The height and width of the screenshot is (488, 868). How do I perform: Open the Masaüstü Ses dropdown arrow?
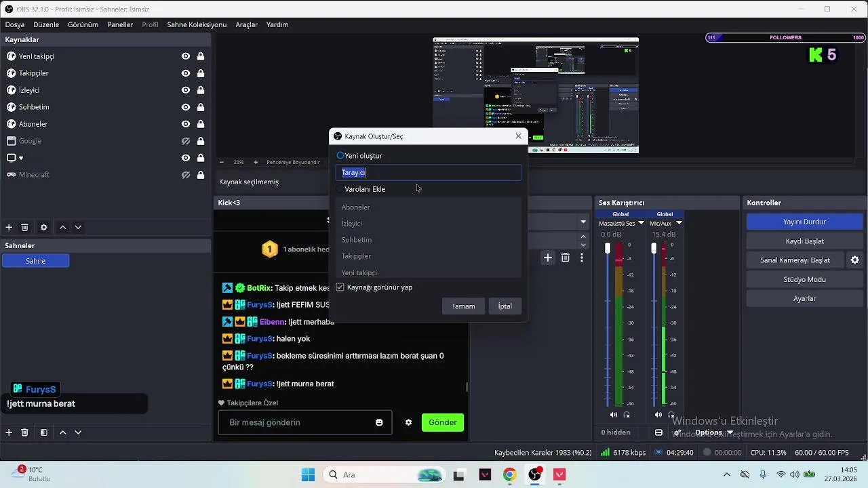pos(641,223)
